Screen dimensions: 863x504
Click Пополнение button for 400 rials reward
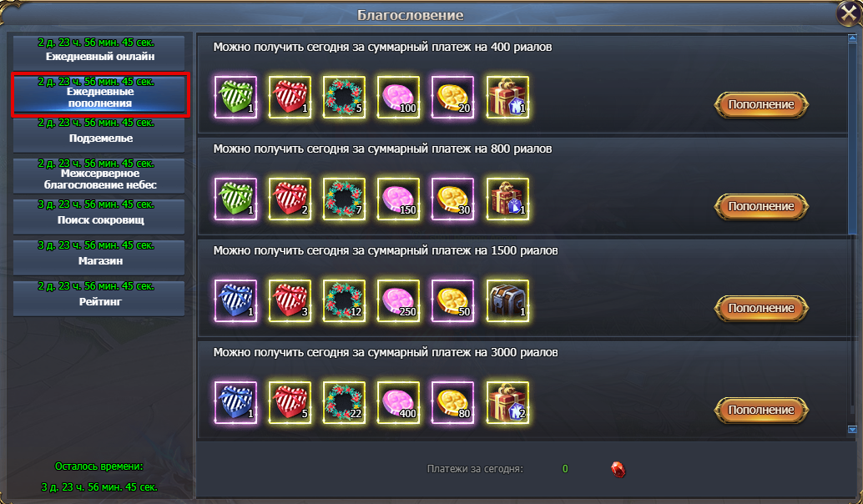(x=761, y=104)
